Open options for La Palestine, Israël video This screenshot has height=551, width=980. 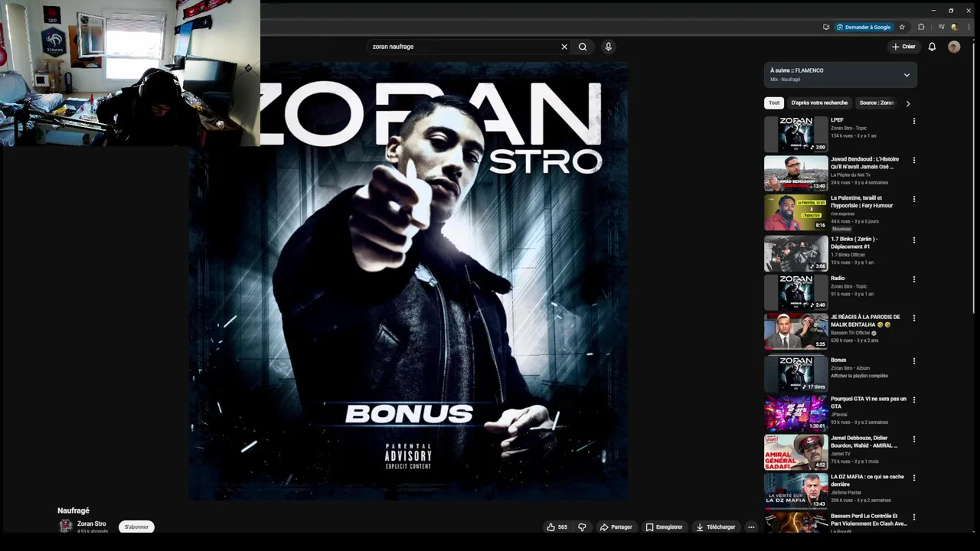[913, 200]
